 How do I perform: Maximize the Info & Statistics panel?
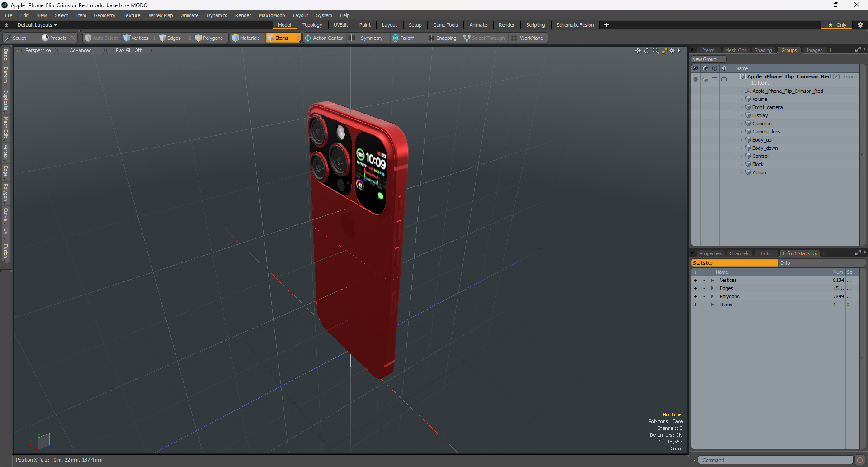858,253
